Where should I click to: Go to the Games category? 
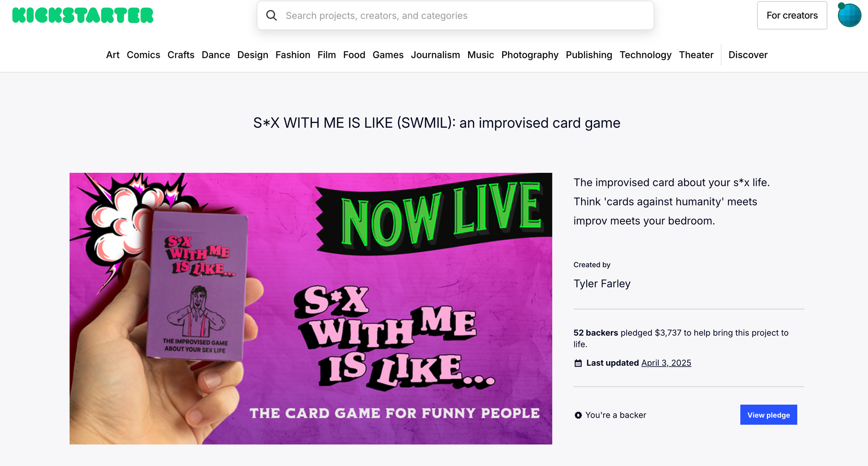(x=388, y=55)
